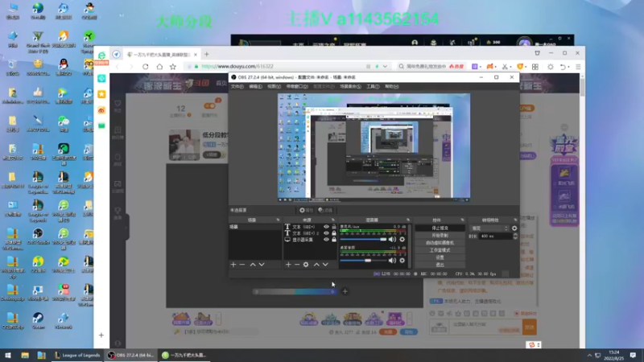The image size is (644, 362).
Task: Expand the address bar dropdown arrow
Action: pos(385,67)
